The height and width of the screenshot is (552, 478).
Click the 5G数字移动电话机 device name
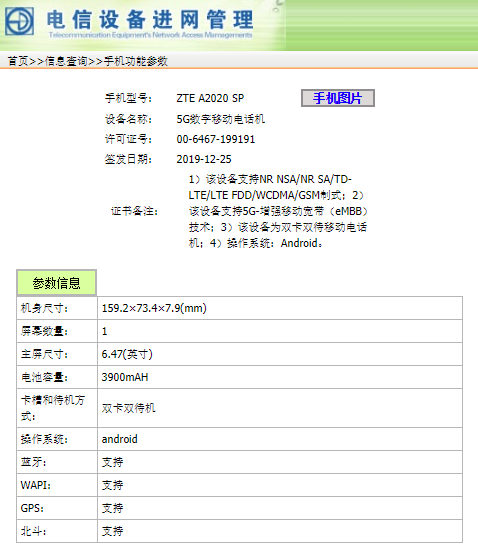coord(220,119)
